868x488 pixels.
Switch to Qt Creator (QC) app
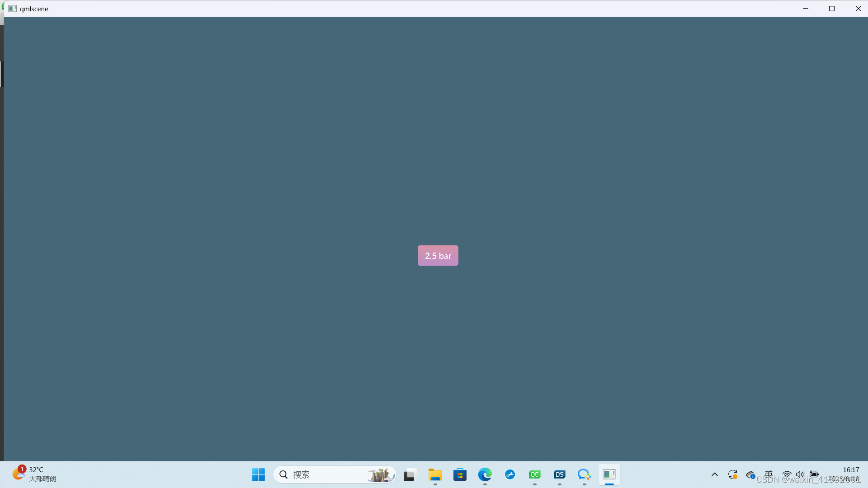tap(534, 474)
